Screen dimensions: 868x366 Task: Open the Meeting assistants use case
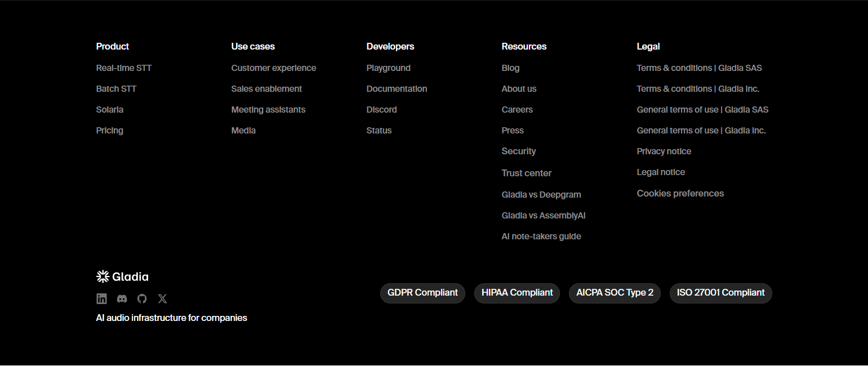(x=268, y=109)
